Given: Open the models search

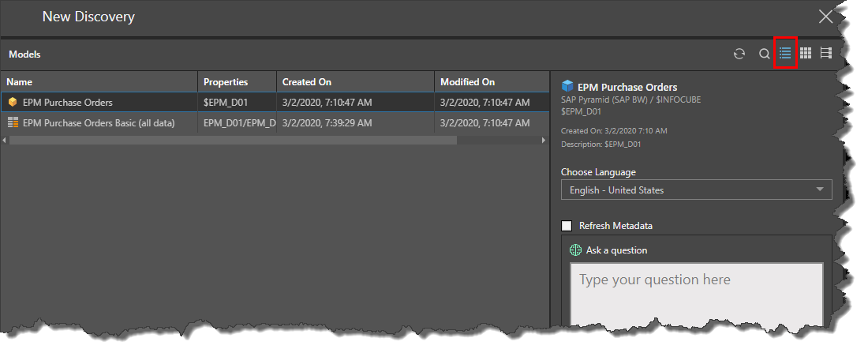Looking at the screenshot, I should (x=764, y=54).
